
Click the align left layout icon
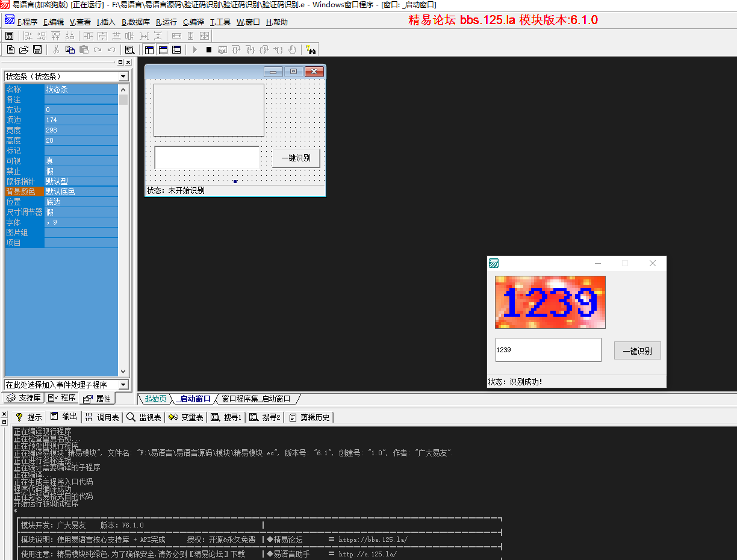click(28, 36)
